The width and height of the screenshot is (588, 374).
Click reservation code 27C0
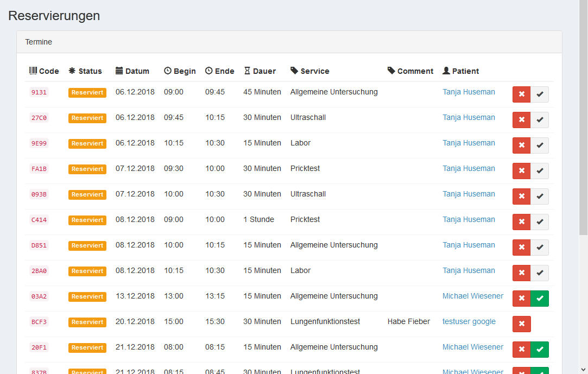coord(39,118)
